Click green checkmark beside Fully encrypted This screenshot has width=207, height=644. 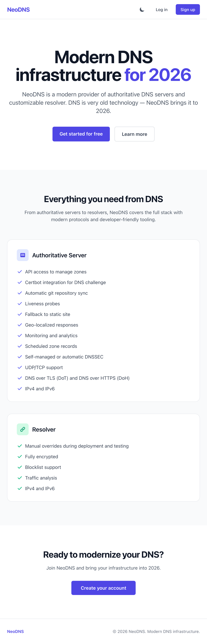(x=20, y=457)
